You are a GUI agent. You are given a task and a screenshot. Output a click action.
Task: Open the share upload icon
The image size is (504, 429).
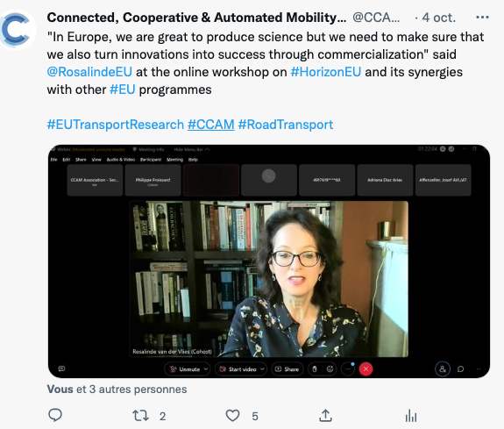pyautogui.click(x=325, y=416)
